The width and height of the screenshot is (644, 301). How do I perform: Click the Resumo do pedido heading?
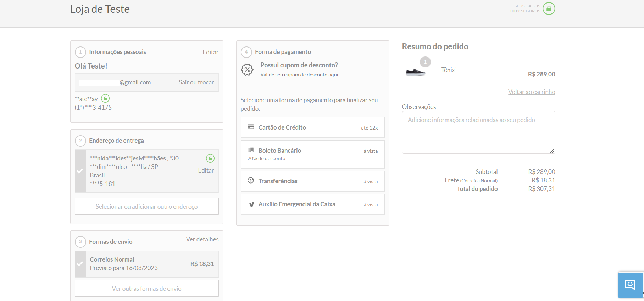pyautogui.click(x=435, y=46)
